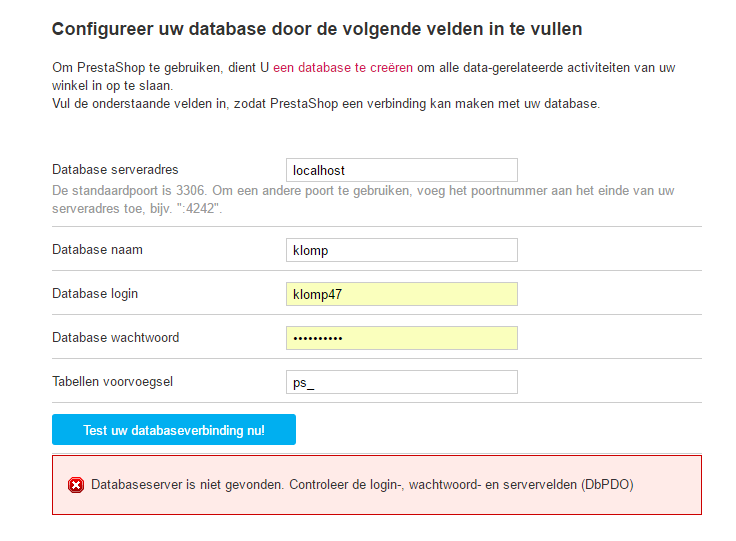Open the 'een database te creëren' link
This screenshot has height=541, width=736.
(x=343, y=68)
